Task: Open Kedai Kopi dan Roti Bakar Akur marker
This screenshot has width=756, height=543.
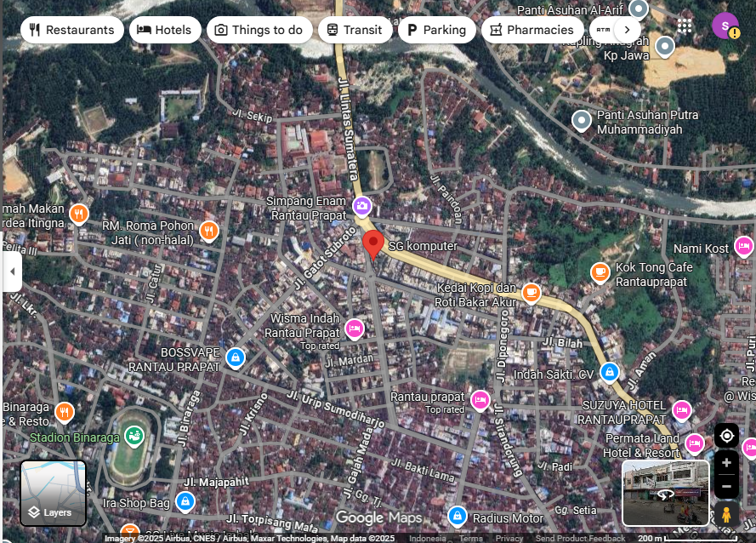Action: (x=531, y=293)
